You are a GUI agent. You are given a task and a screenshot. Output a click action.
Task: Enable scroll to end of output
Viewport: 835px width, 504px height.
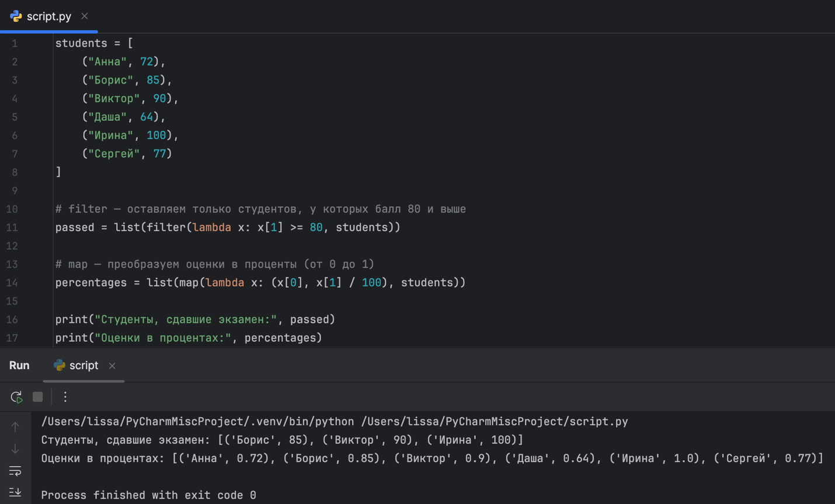pyautogui.click(x=15, y=492)
